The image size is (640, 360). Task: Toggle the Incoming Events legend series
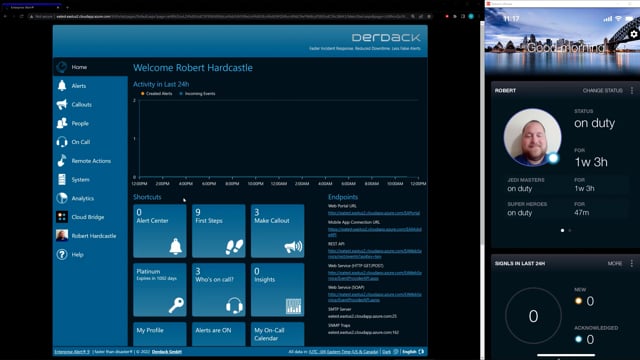tap(198, 93)
